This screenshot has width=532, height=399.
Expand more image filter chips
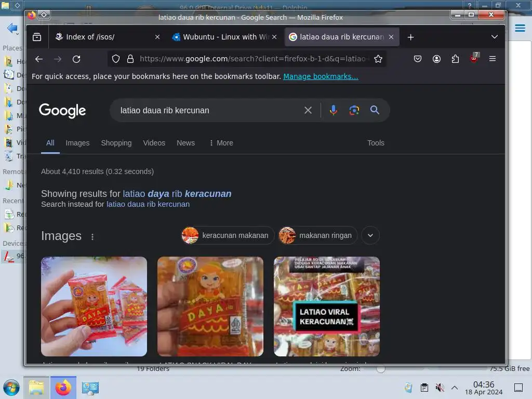(x=370, y=235)
